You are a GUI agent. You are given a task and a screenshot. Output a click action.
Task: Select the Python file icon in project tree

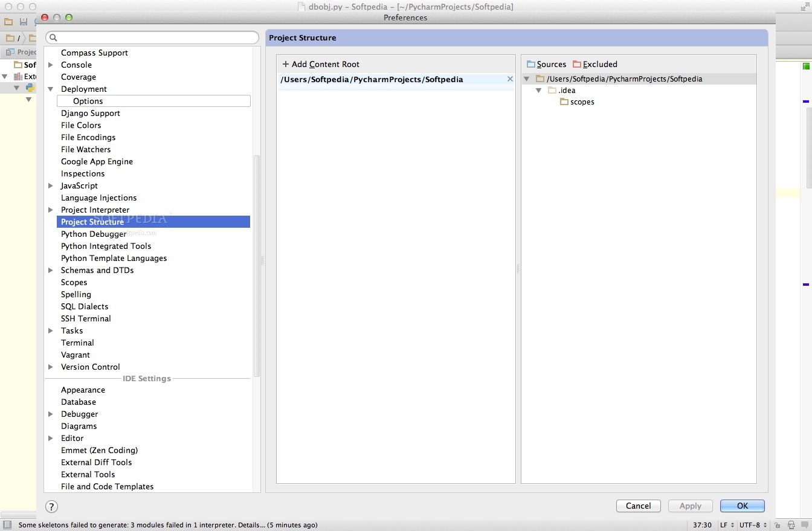(x=30, y=87)
